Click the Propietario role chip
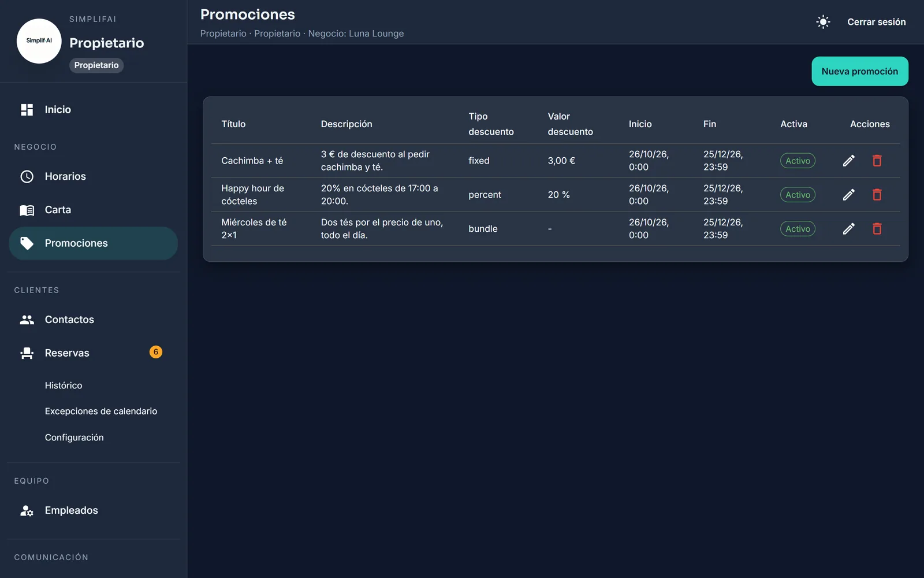Viewport: 924px width, 578px height. (96, 65)
